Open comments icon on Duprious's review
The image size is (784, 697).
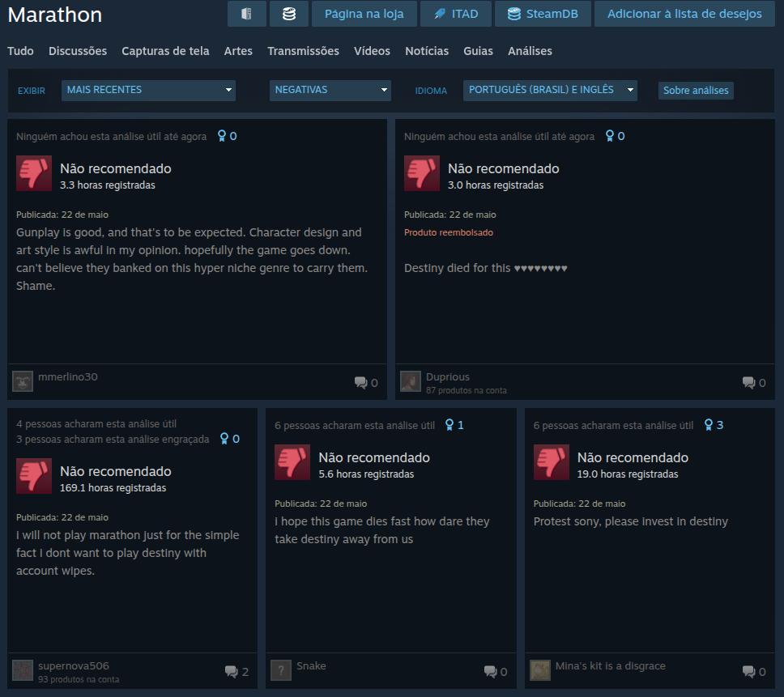[x=749, y=383]
